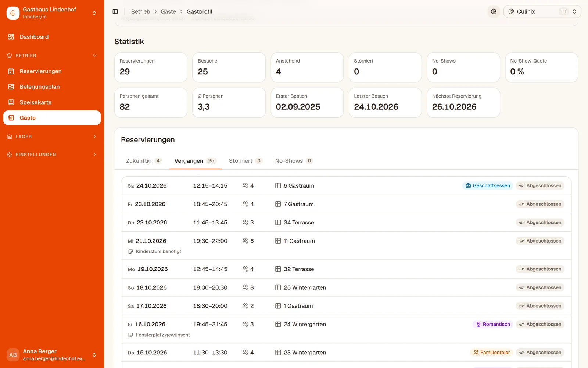The width and height of the screenshot is (588, 368).
Task: Switch to the Storniert tab
Action: [x=245, y=161]
